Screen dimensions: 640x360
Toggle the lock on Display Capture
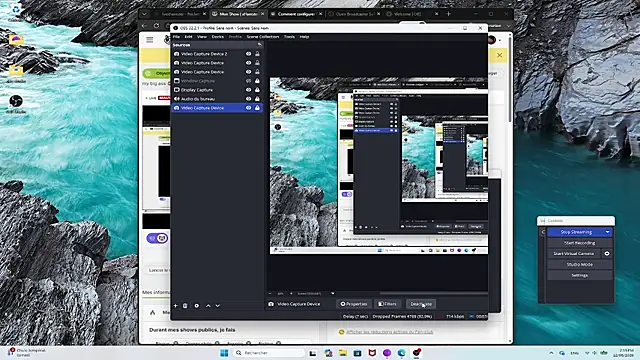click(257, 90)
